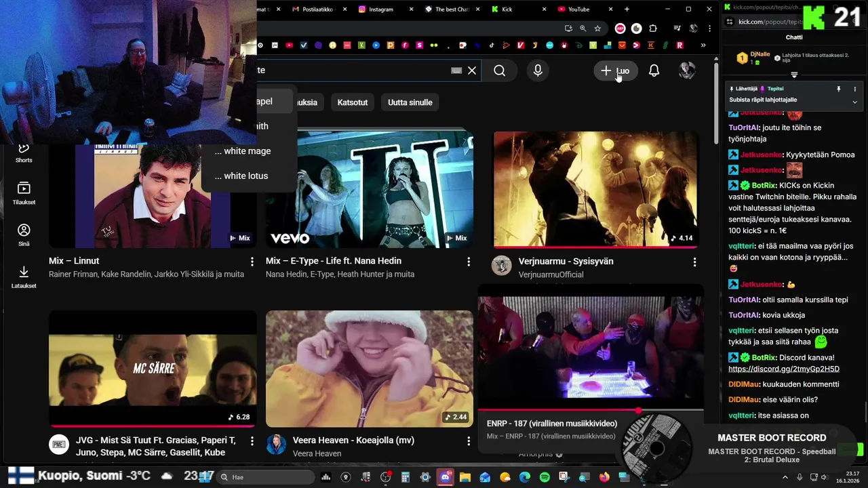This screenshot has width=868, height=488.
Task: Open pinned message three-dot options in chat
Action: pos(855,89)
